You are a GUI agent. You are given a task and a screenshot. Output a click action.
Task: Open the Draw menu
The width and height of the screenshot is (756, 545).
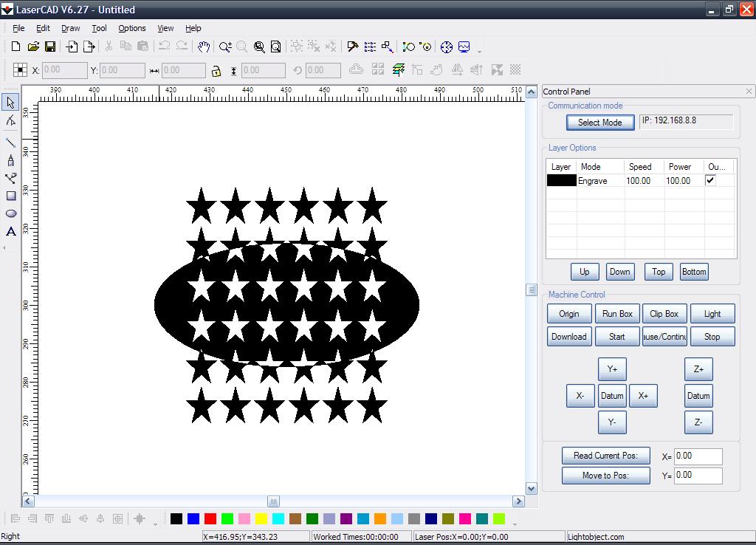coord(71,28)
